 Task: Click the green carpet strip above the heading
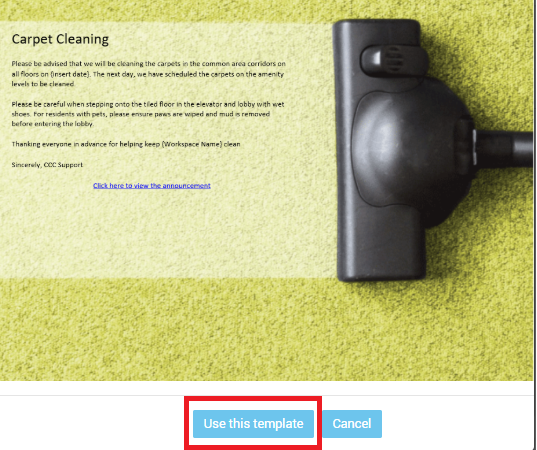click(164, 10)
